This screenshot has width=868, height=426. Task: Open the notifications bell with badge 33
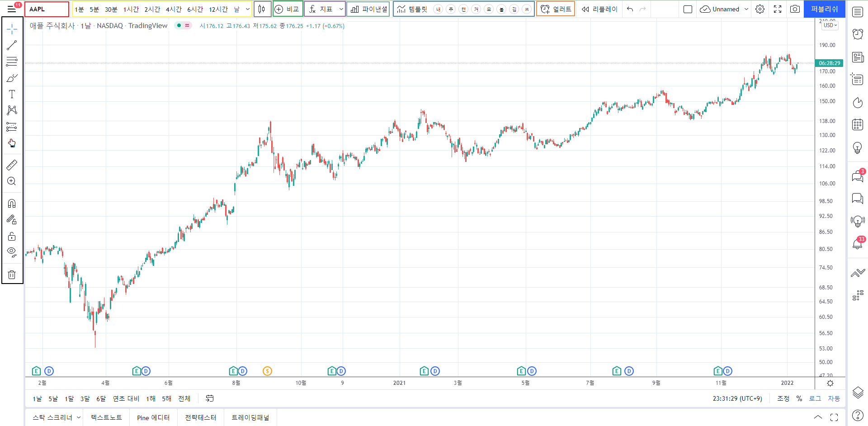pos(858,244)
